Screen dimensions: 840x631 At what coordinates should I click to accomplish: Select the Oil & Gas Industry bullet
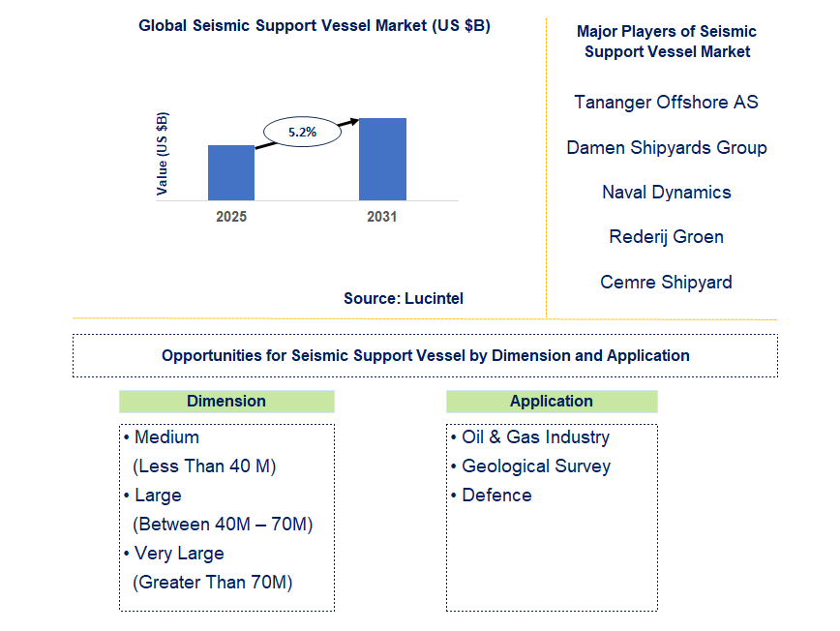point(529,437)
